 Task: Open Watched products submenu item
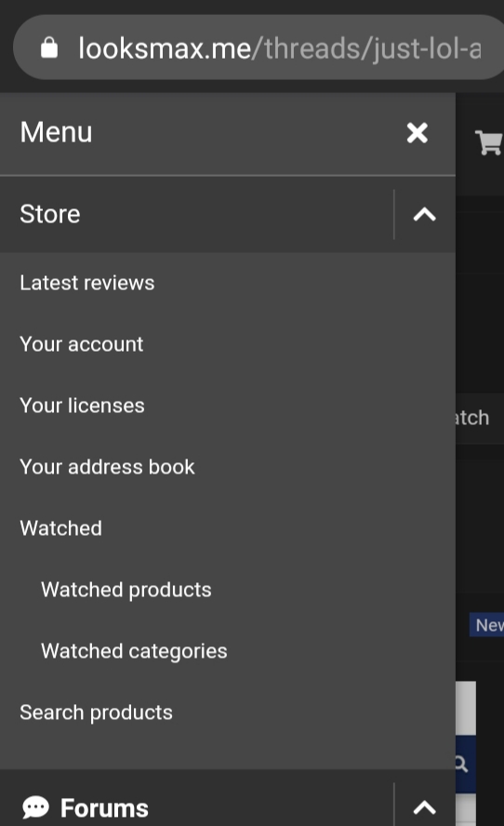click(x=126, y=590)
